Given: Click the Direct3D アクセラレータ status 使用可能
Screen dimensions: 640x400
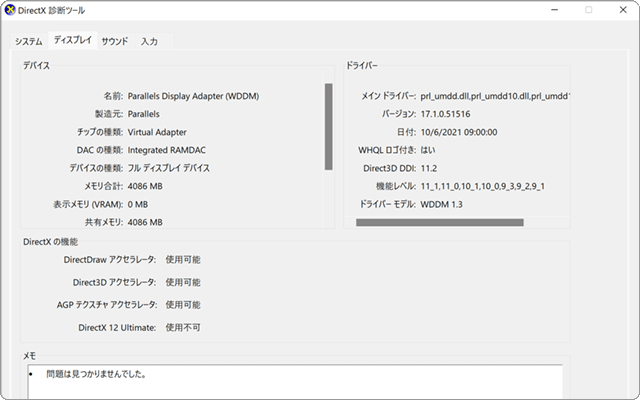Looking at the screenshot, I should pos(183,282).
